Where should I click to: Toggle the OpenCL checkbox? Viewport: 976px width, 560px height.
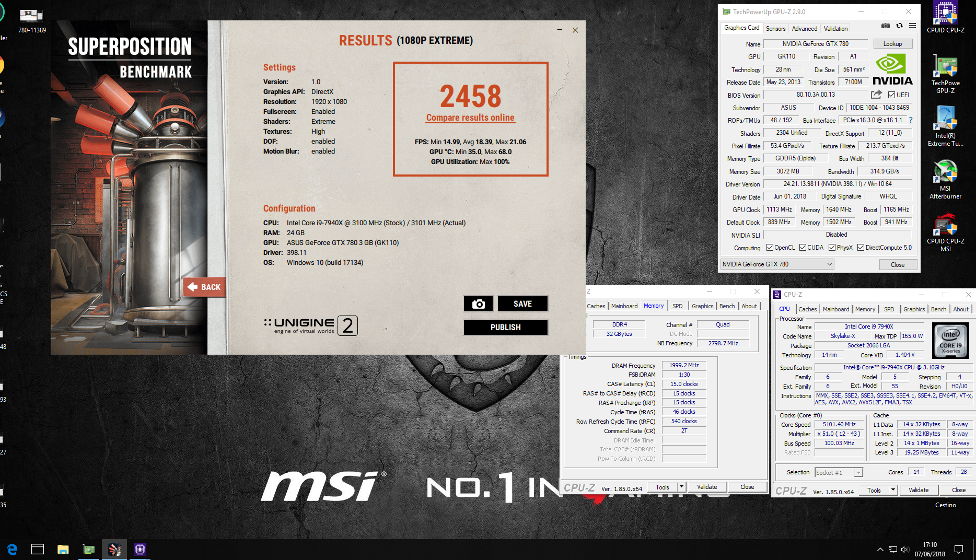[770, 248]
